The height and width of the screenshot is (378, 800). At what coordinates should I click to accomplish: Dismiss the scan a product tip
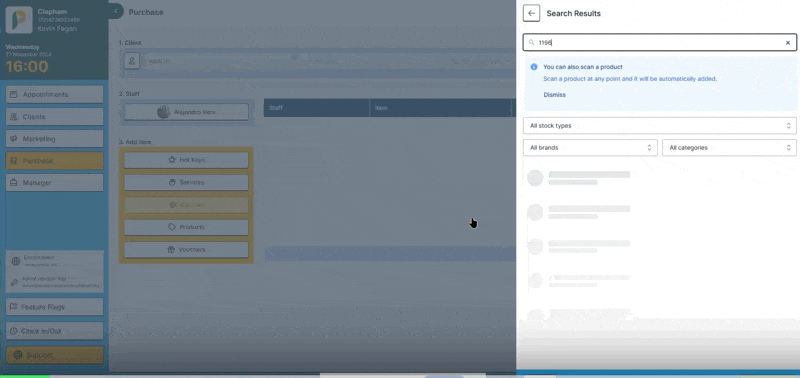point(554,95)
